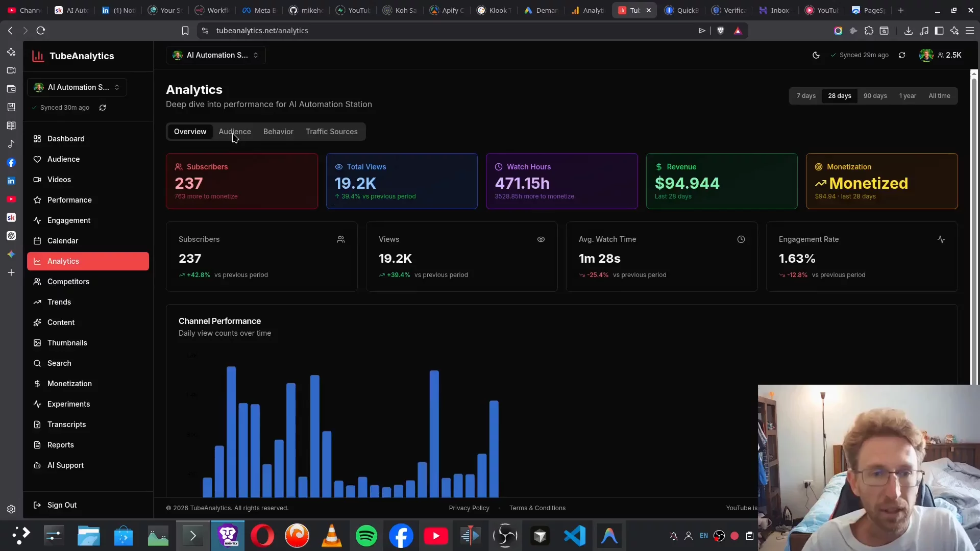Launch OBS Studio from the taskbar

(x=505, y=536)
